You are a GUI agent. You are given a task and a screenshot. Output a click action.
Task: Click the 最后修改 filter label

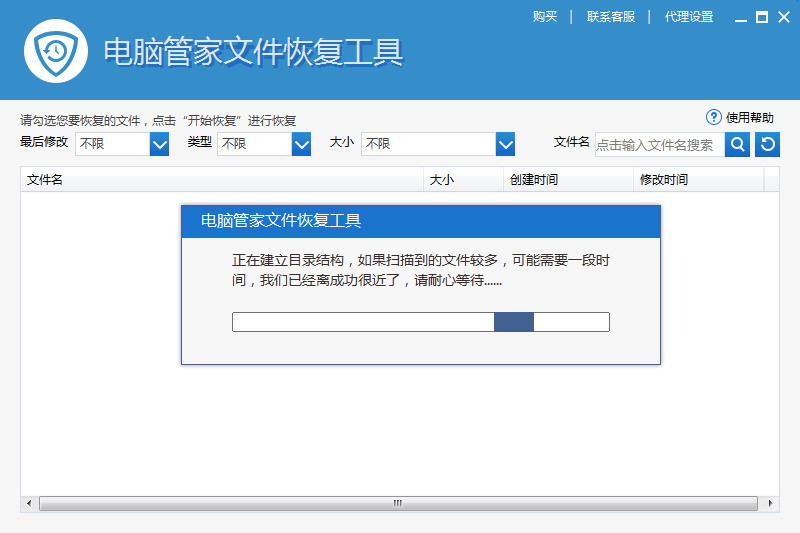point(44,142)
